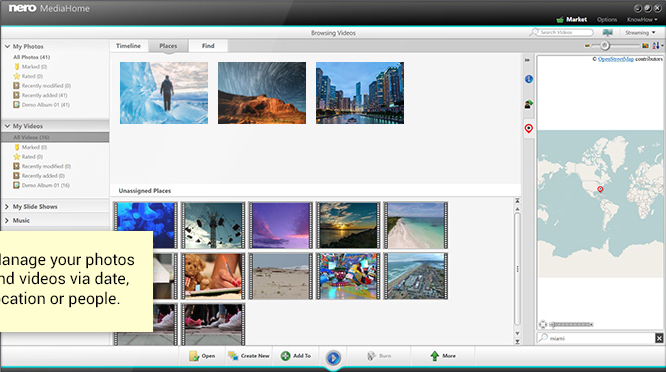Select the red Places map pin icon
This screenshot has height=372, width=666.
[528, 128]
